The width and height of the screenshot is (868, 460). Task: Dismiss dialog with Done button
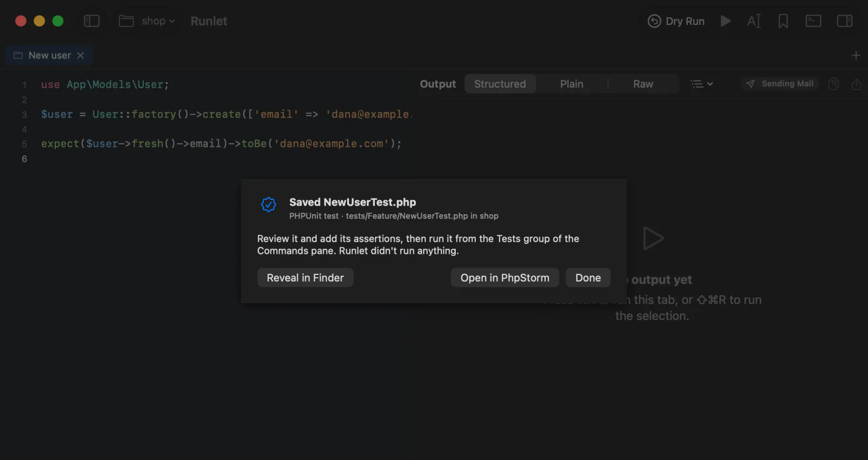pyautogui.click(x=588, y=278)
